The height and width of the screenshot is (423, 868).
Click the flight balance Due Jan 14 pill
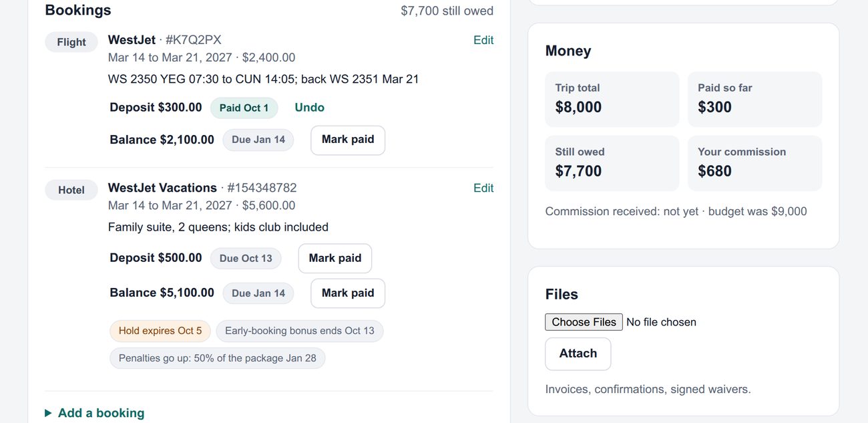258,140
